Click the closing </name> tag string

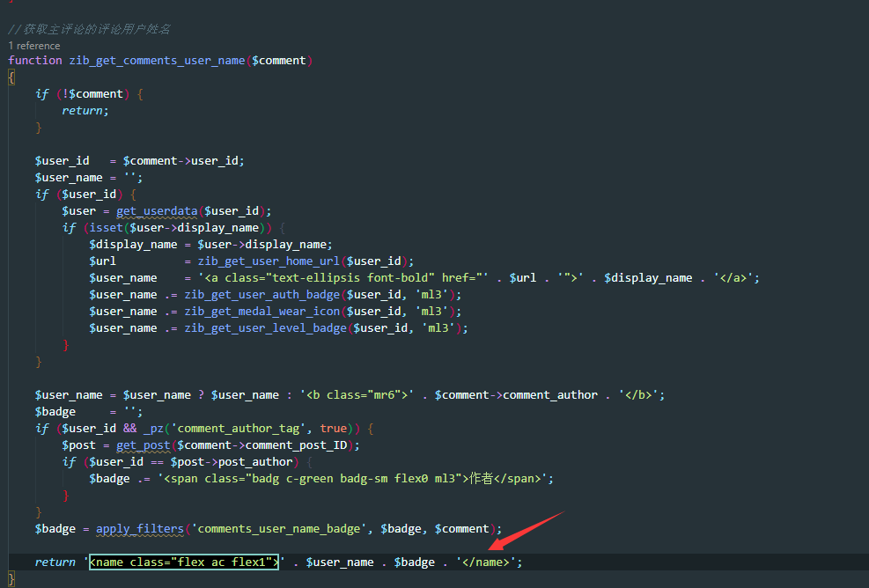[487, 562]
